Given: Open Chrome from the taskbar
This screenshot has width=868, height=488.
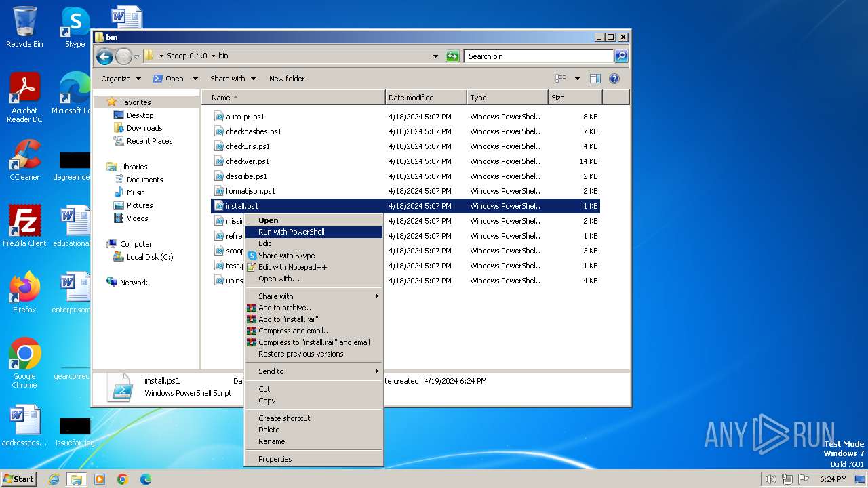Looking at the screenshot, I should pos(123,479).
